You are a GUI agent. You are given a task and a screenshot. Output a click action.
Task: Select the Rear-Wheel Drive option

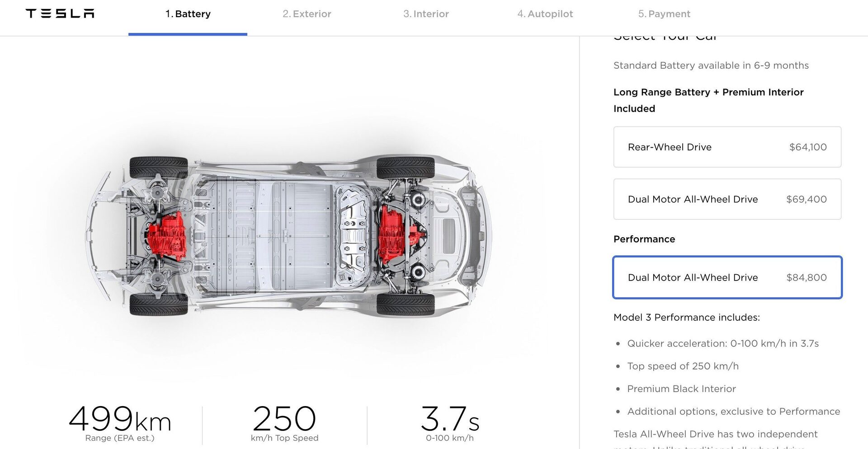click(x=727, y=147)
